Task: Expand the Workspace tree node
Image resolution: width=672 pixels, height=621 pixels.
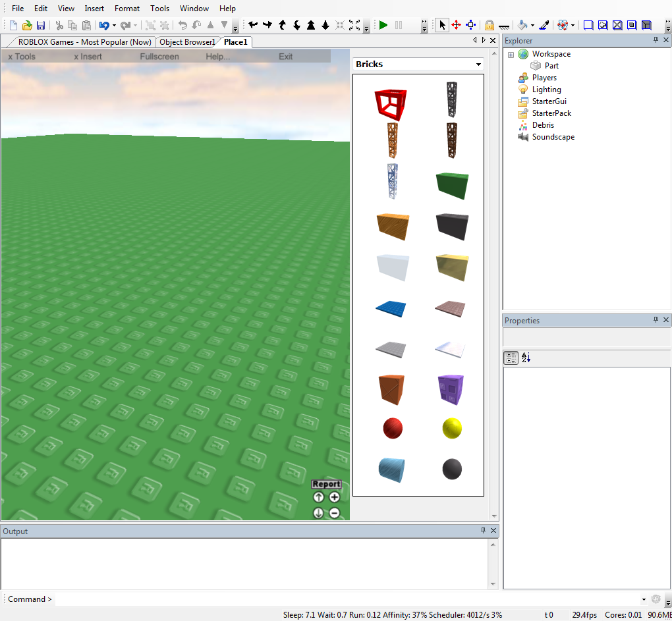Action: click(511, 55)
